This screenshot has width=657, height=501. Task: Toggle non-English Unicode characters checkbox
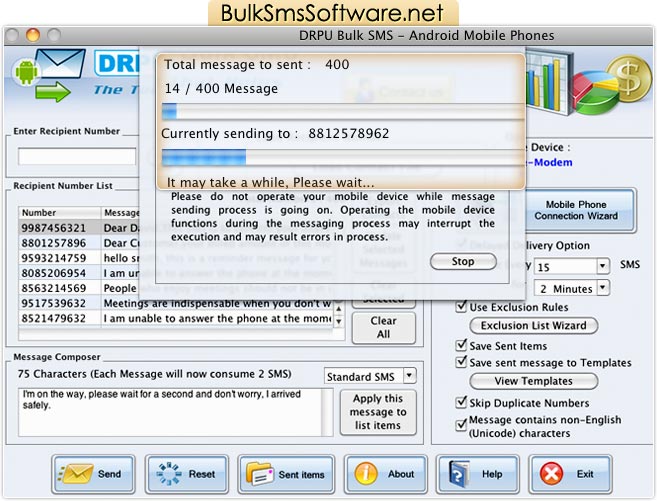(461, 425)
